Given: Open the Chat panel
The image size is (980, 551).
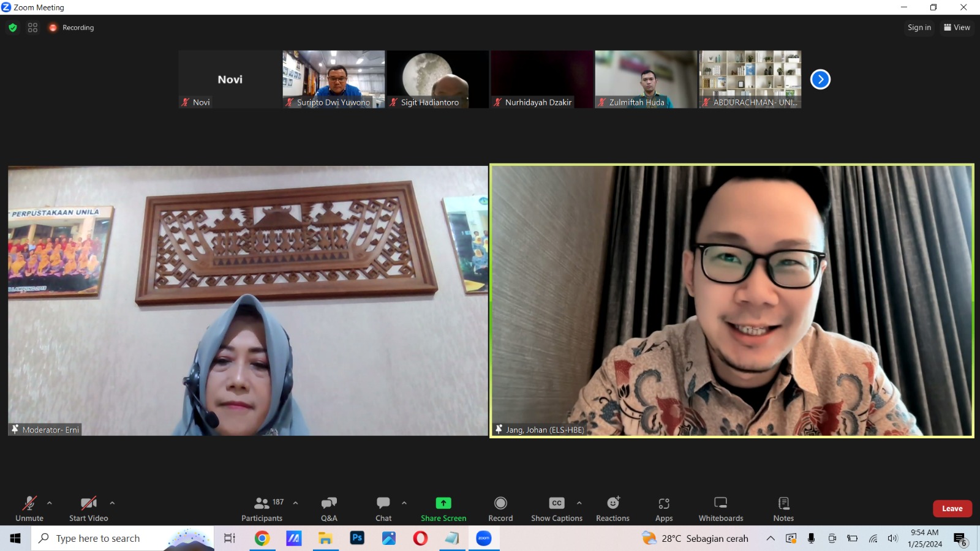Looking at the screenshot, I should pyautogui.click(x=383, y=508).
